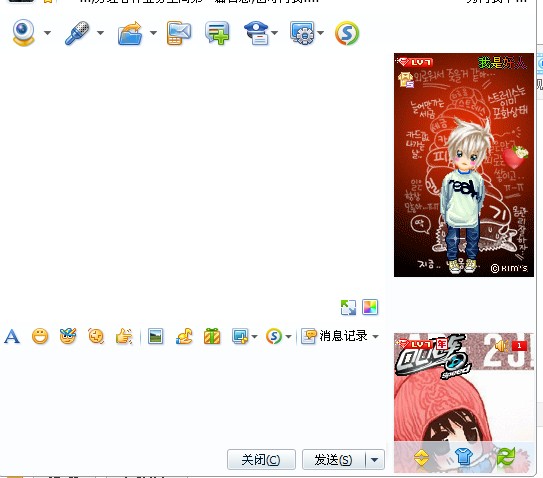Send a gift with the gift box icon
This screenshot has height=478, width=543.
[212, 336]
